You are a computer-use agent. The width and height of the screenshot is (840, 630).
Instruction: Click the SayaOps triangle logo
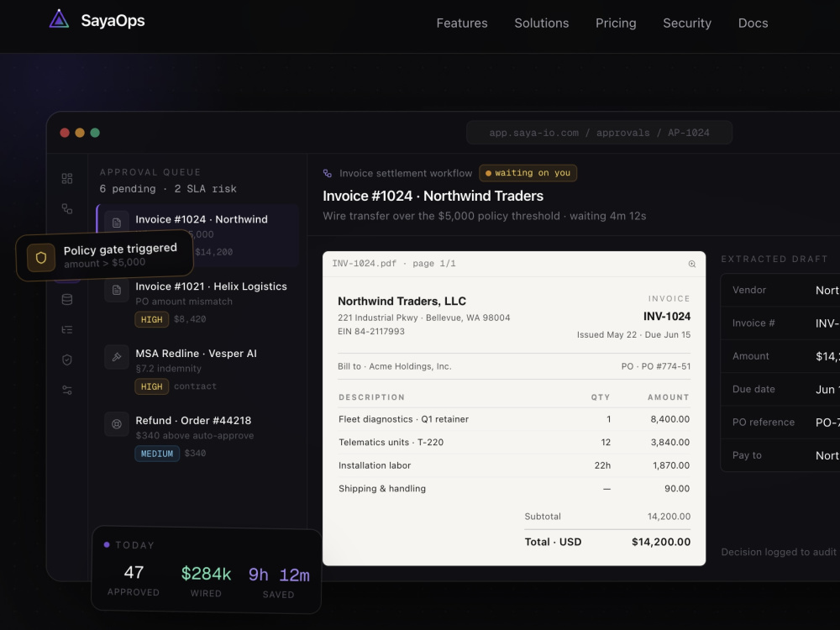click(x=59, y=19)
